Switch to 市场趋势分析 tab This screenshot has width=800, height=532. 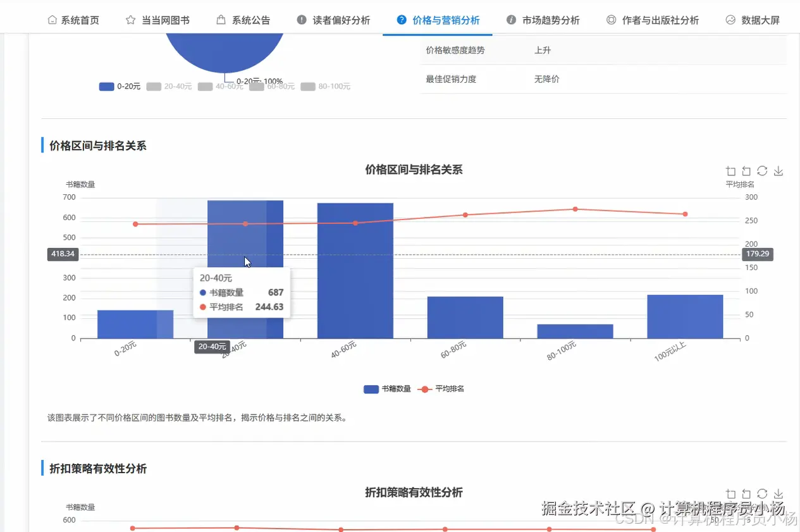click(x=543, y=20)
